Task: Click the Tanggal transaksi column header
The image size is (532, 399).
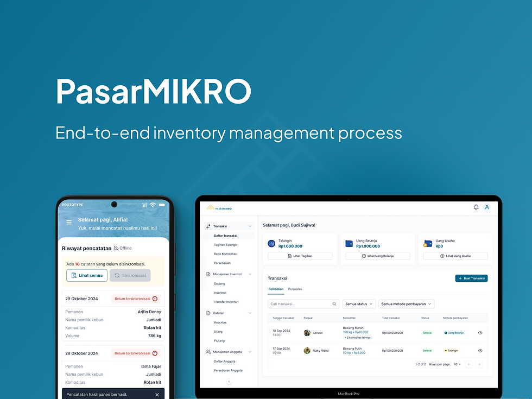Action: point(283,318)
